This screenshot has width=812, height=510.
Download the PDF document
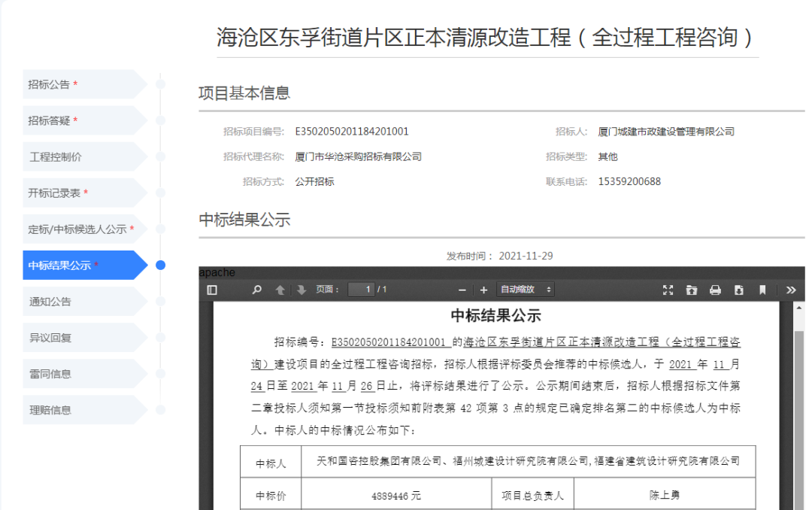[x=739, y=290]
